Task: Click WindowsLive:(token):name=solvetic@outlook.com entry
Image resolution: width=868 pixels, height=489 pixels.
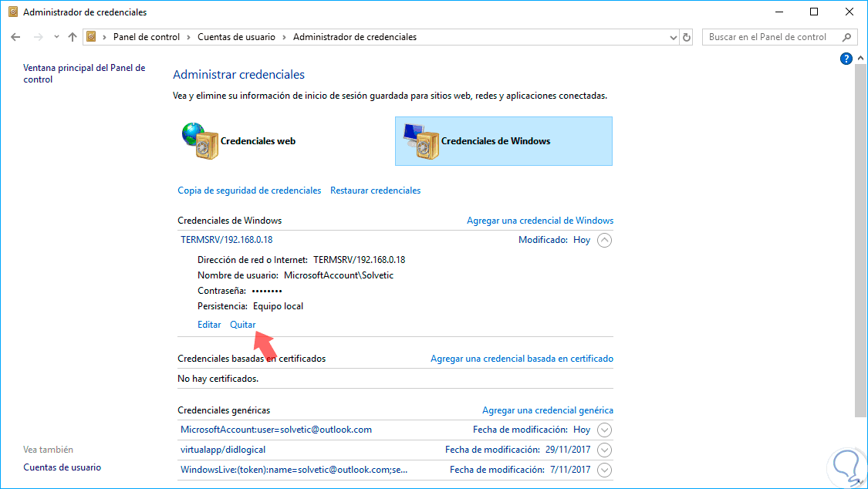Action: point(294,470)
